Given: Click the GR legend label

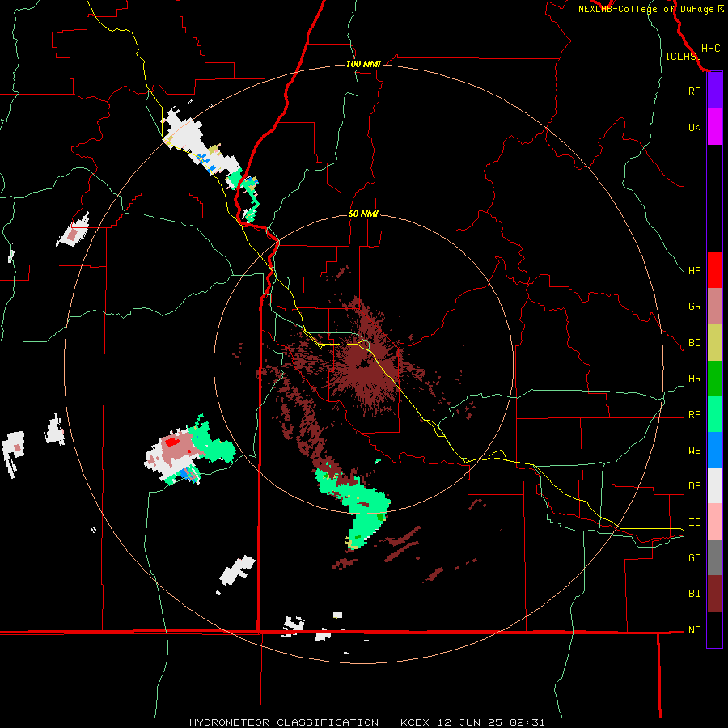Looking at the screenshot, I should (694, 307).
